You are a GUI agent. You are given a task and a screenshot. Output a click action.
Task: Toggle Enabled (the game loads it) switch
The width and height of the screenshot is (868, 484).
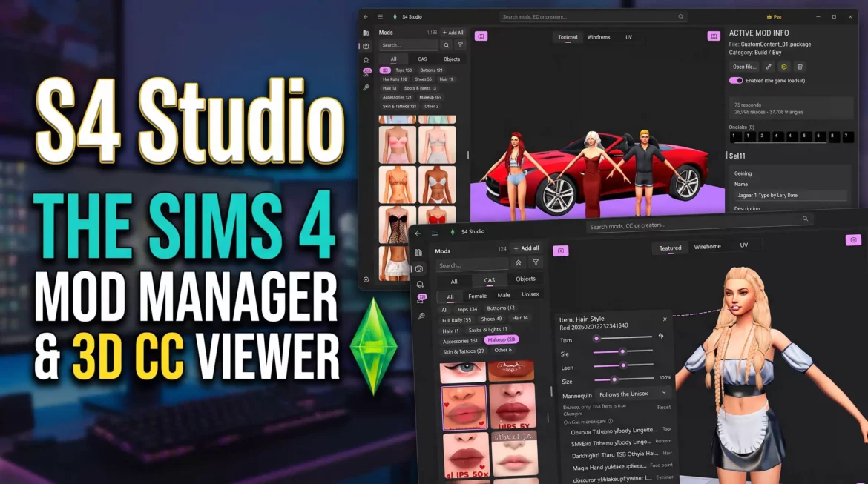pyautogui.click(x=736, y=81)
